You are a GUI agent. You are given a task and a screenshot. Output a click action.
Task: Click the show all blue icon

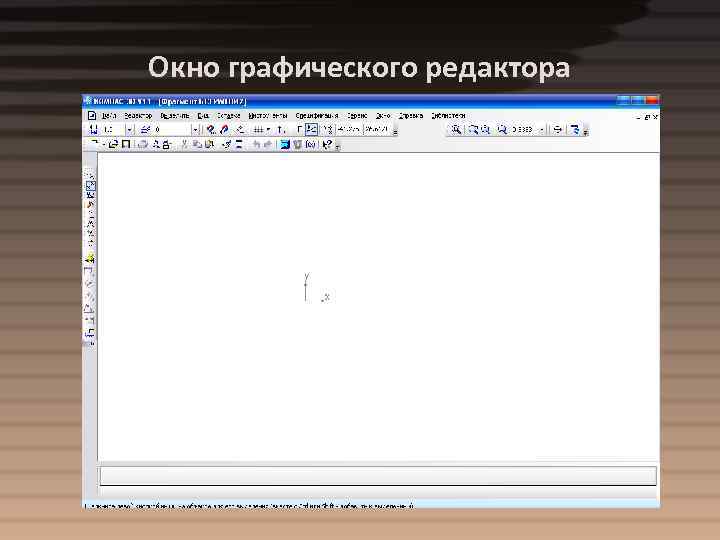tap(574, 130)
